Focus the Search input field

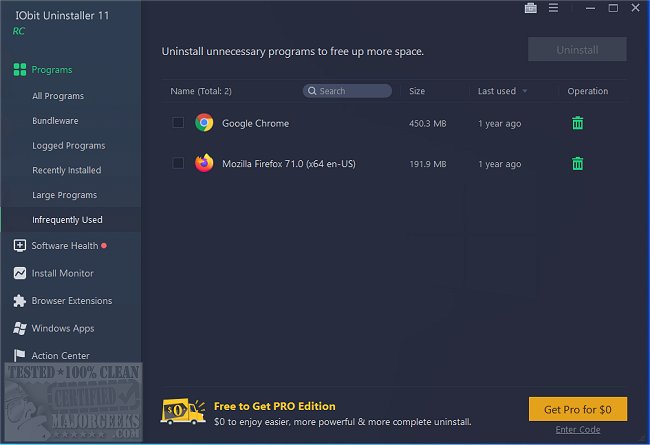coord(347,91)
